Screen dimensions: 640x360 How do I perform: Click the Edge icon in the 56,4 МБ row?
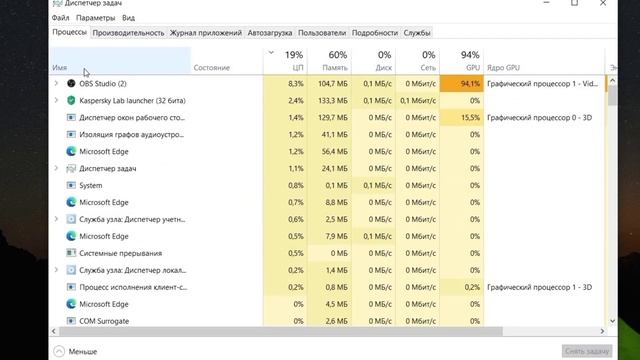(71, 151)
